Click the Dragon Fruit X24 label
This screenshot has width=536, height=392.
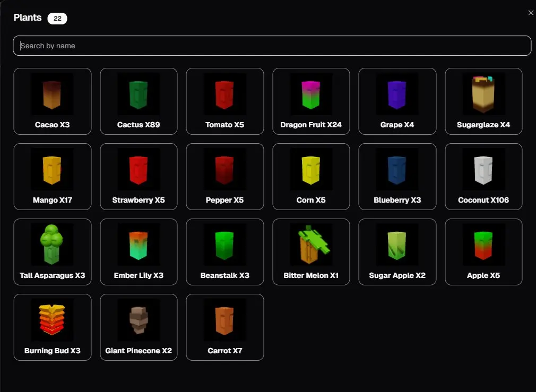coord(311,125)
